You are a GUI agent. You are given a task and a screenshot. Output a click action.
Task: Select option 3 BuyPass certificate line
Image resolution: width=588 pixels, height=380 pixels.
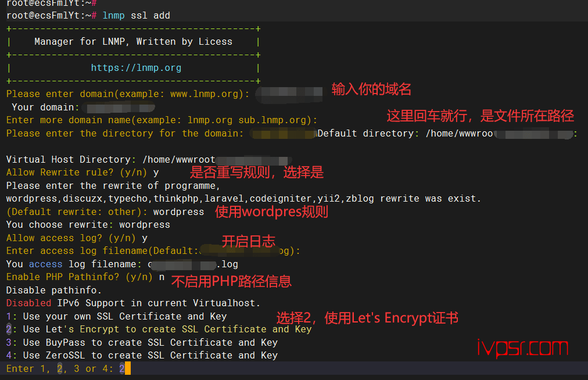click(142, 342)
